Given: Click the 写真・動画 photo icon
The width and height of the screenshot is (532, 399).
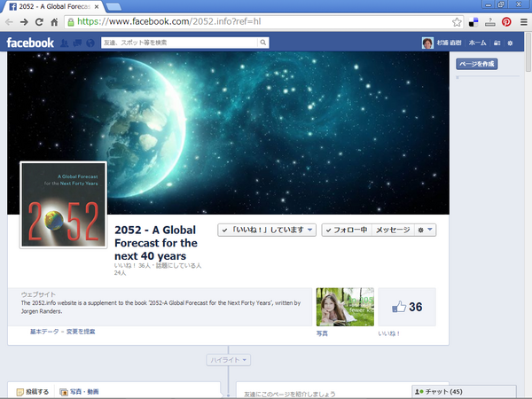Looking at the screenshot, I should tap(64, 392).
